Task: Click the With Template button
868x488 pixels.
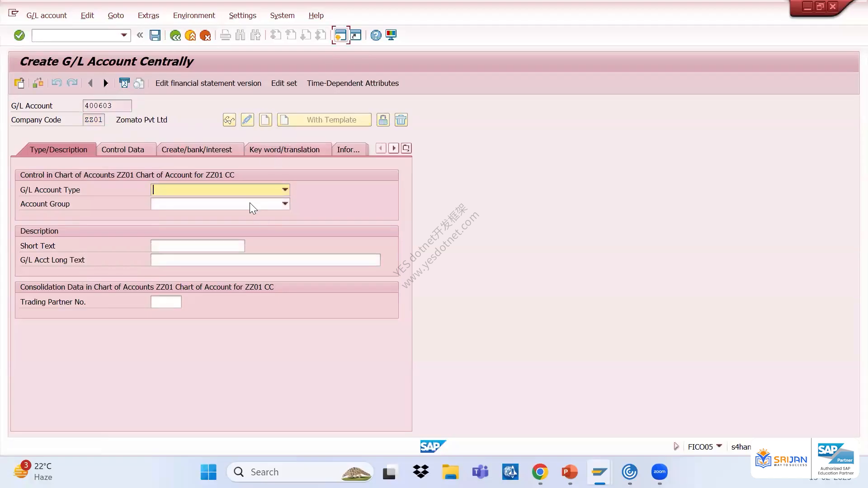Action: pos(324,120)
